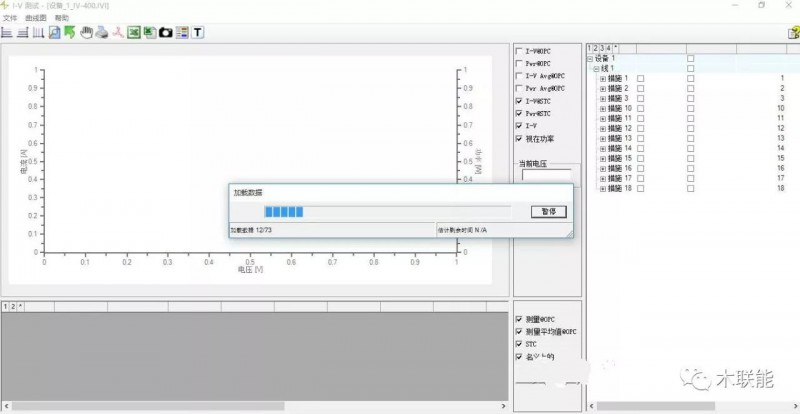Screen dimensions: 800x414
Task: Expand the 描迹 18 tree node
Action: (603, 188)
